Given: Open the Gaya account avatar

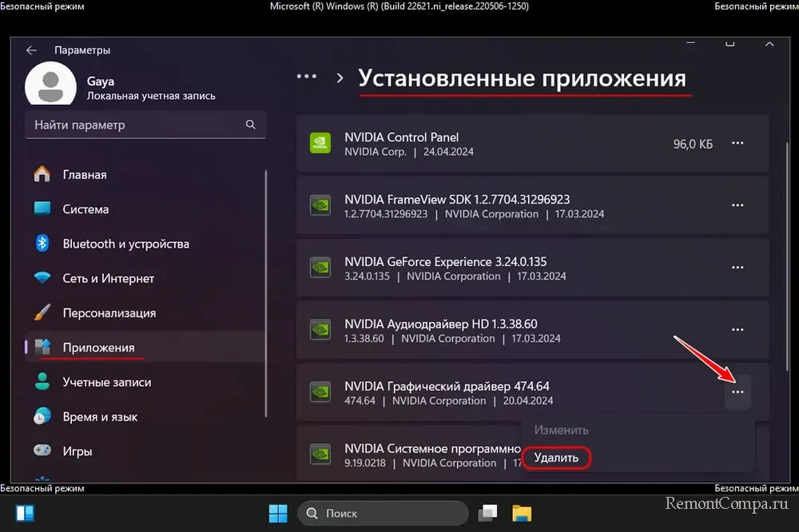Looking at the screenshot, I should coord(50,84).
